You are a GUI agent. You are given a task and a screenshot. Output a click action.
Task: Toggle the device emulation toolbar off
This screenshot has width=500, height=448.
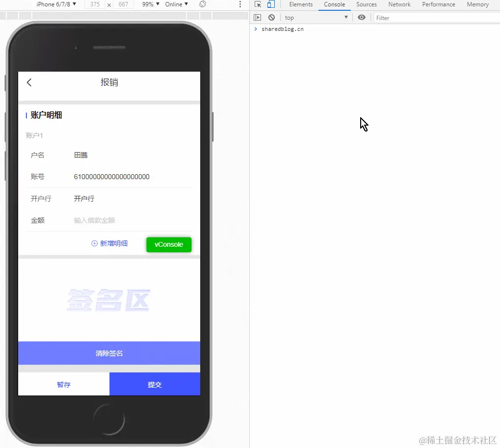coord(271,4)
